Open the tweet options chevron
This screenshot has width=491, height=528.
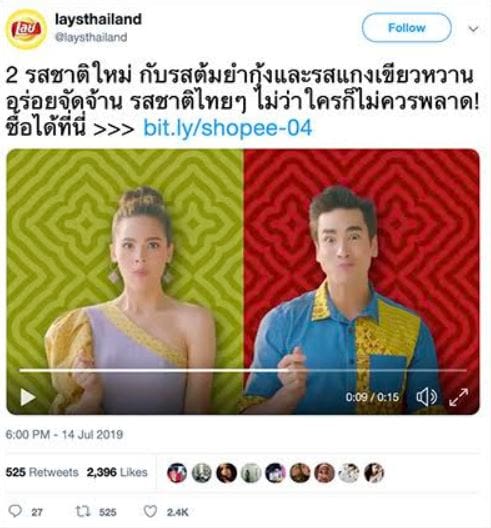[473, 29]
